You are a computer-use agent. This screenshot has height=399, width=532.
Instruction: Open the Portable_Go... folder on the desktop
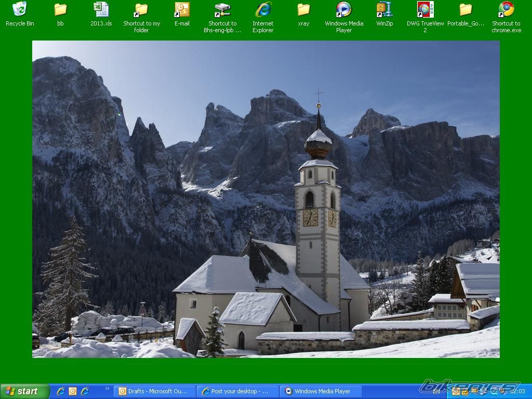[x=465, y=9]
